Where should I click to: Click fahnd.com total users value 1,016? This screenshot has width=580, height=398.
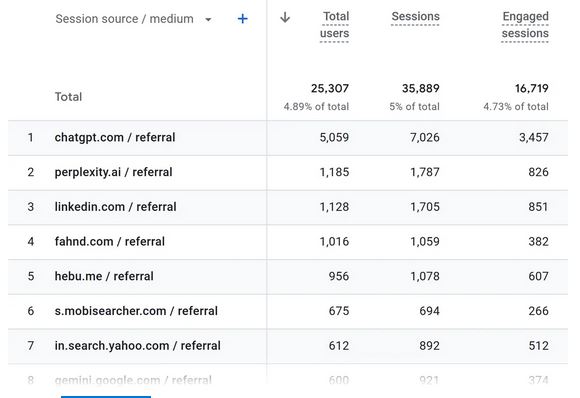click(x=334, y=242)
